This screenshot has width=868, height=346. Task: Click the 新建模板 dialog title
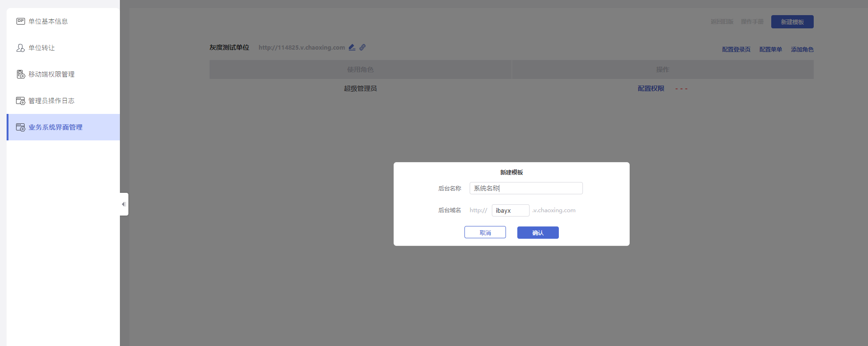coord(512,173)
